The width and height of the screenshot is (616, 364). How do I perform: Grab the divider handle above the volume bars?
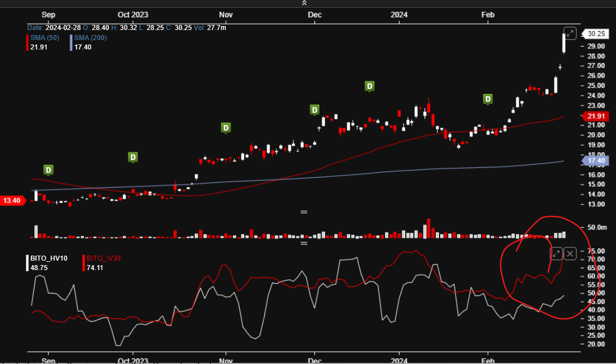pos(304,212)
